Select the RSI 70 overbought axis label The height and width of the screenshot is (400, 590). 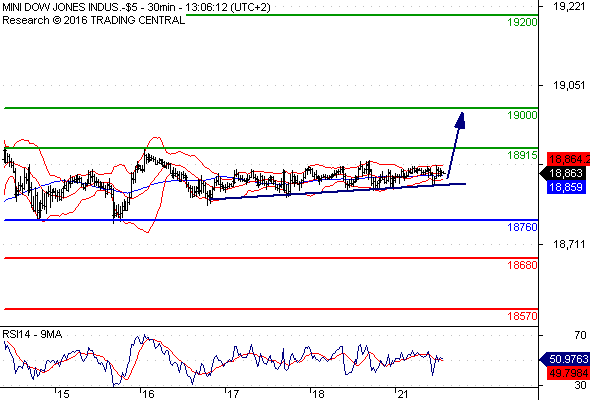580,335
